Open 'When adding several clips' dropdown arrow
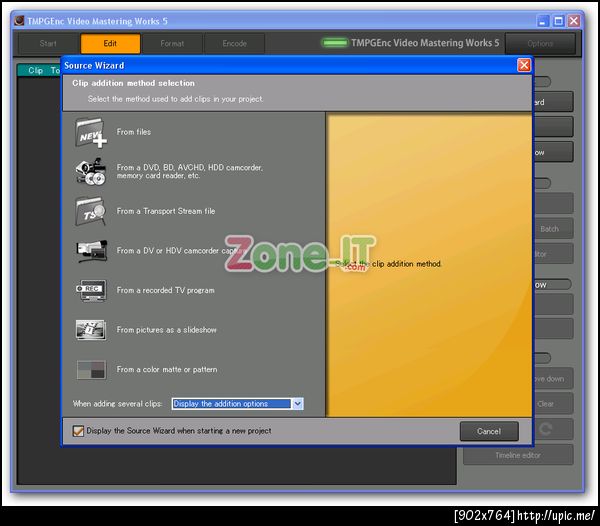Image resolution: width=600 pixels, height=526 pixels. pyautogui.click(x=297, y=404)
